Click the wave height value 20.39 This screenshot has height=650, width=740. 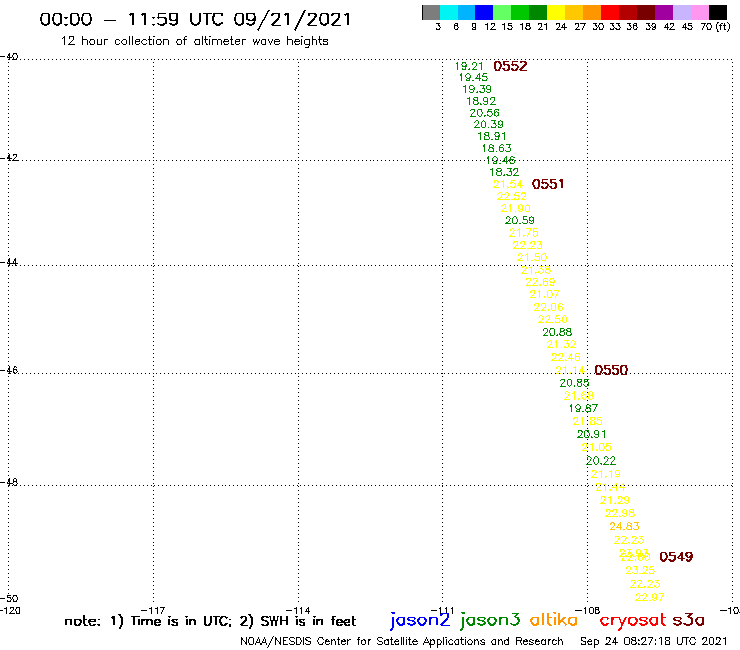(488, 124)
